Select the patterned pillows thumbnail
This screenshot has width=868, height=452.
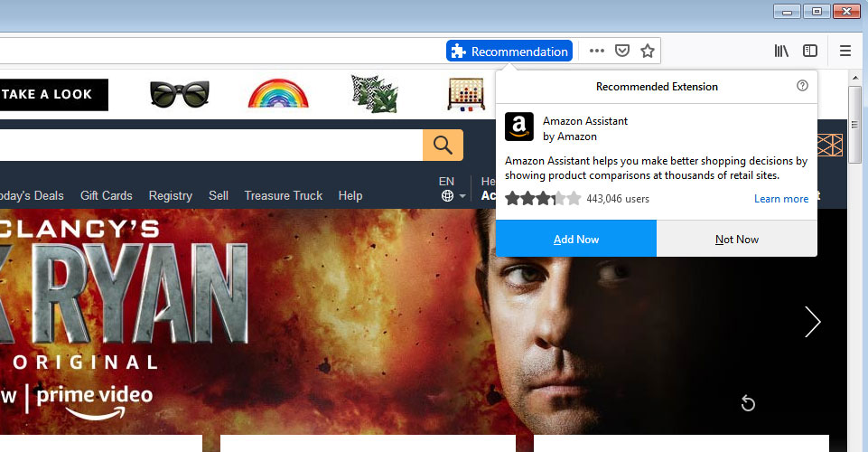tap(374, 94)
